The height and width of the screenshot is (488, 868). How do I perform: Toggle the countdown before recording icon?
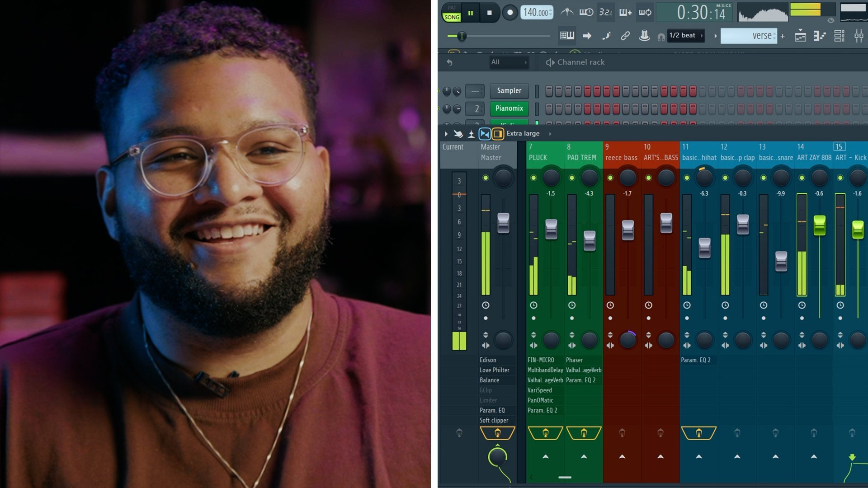pyautogui.click(x=606, y=12)
